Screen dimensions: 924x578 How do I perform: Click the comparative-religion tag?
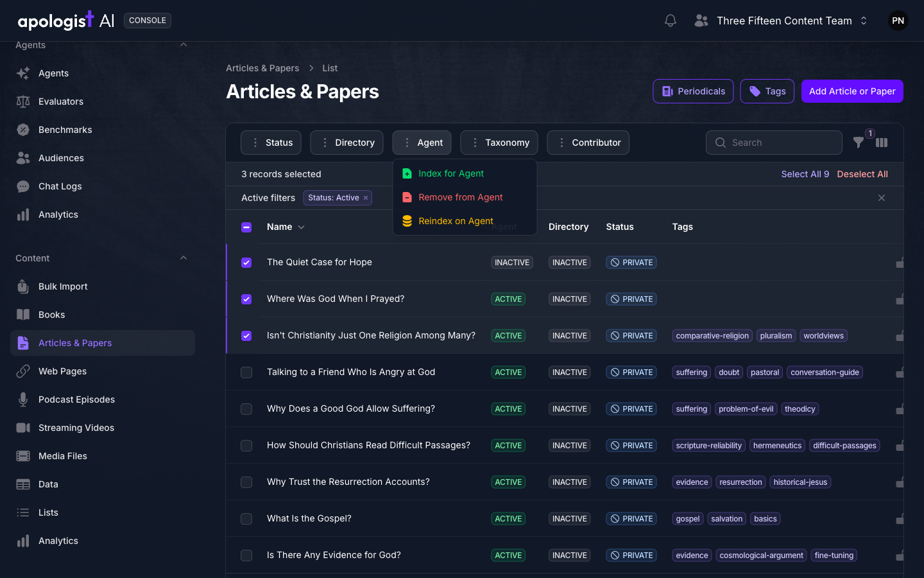click(712, 336)
